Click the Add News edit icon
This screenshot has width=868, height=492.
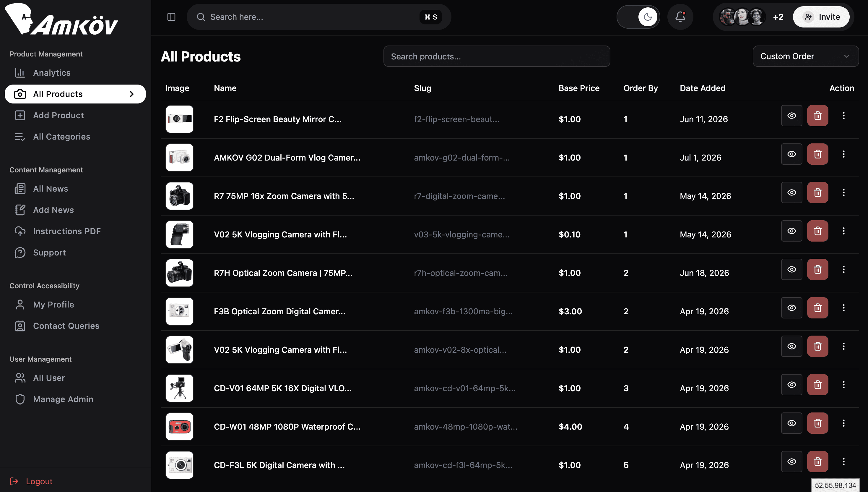point(20,210)
